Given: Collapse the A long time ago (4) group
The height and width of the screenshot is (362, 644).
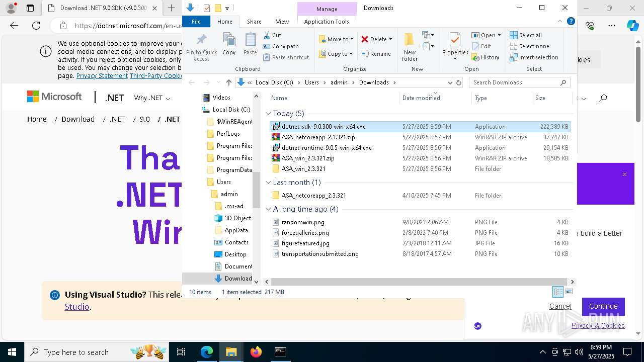Looking at the screenshot, I should tap(268, 209).
